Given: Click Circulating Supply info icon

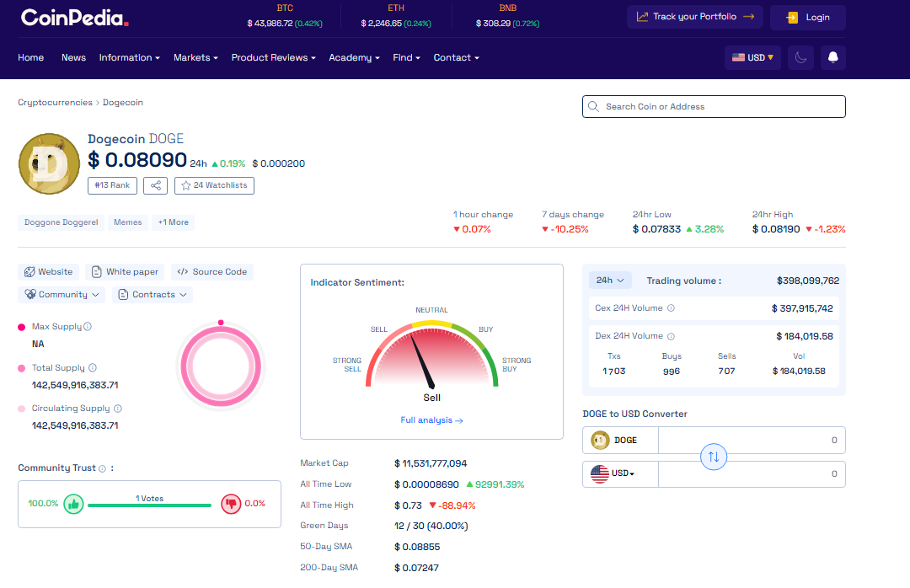Looking at the screenshot, I should coord(118,408).
